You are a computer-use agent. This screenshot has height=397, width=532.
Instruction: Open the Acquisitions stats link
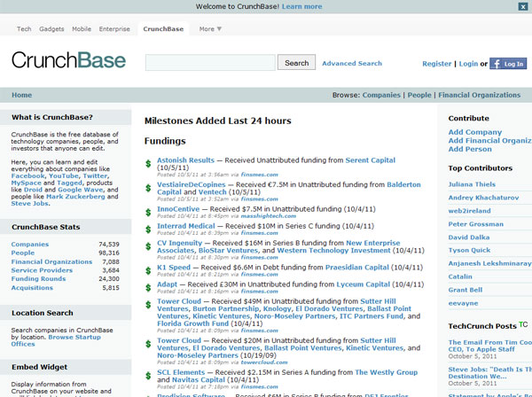32,287
